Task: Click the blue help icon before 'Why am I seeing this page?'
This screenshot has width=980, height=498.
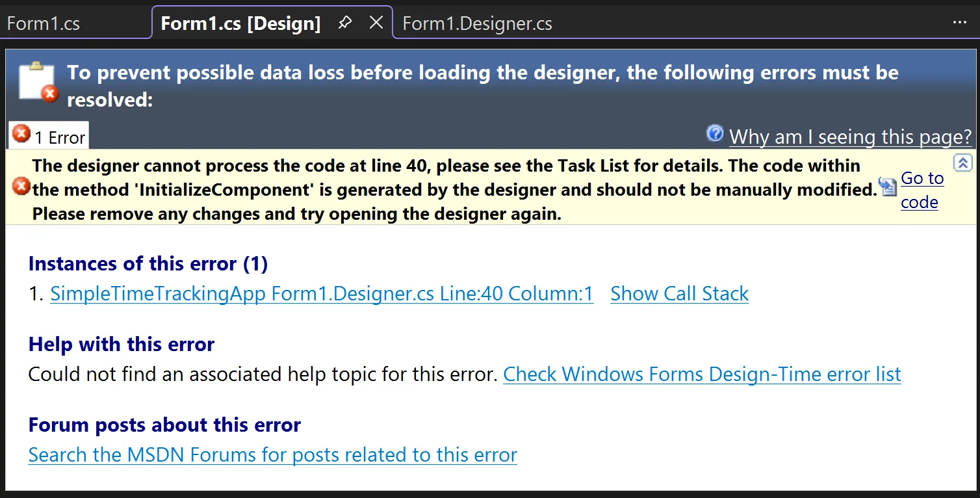Action: pyautogui.click(x=714, y=133)
